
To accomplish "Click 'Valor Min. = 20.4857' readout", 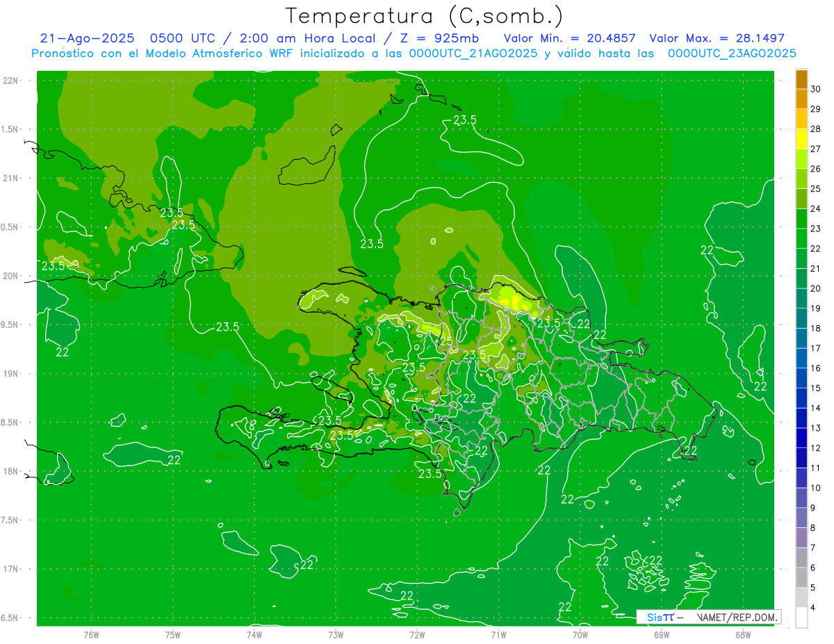I will tap(569, 38).
